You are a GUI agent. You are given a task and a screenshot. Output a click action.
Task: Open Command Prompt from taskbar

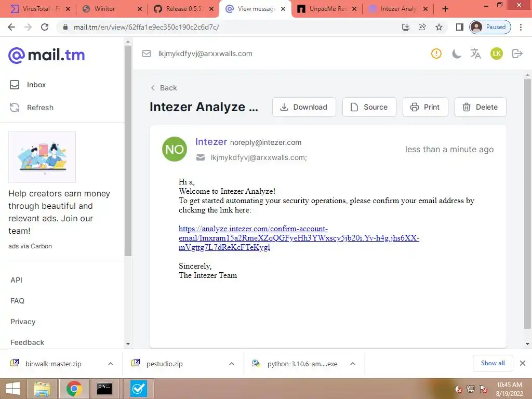(x=104, y=389)
